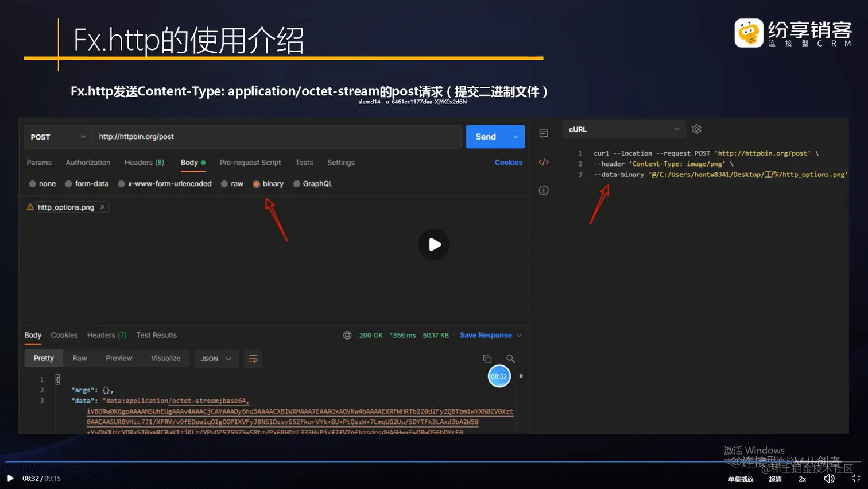Search the response with magnifier icon
This screenshot has height=489, width=868.
point(510,359)
